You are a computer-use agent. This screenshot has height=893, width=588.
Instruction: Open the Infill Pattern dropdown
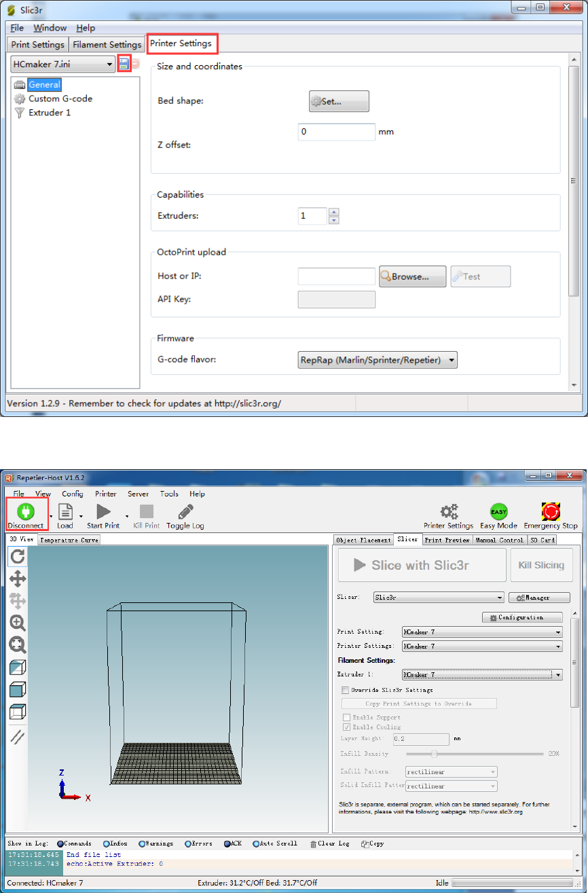click(x=451, y=771)
